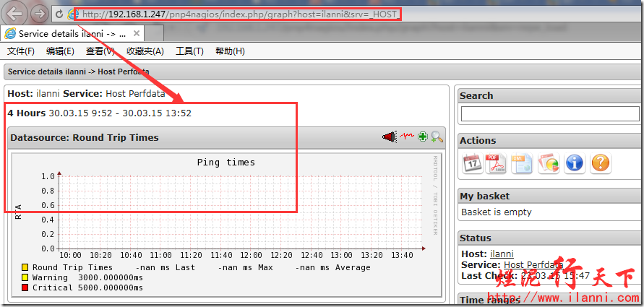The height and width of the screenshot is (307, 644).
Task: Click the magnifier zoom icon on graph header
Action: [x=437, y=137]
